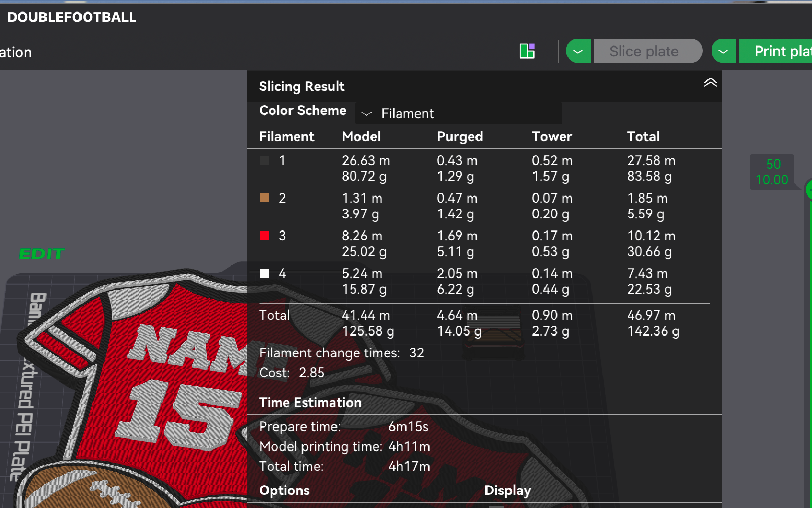Open the dropdown arrow left of Print plate
812x508 pixels.
724,51
